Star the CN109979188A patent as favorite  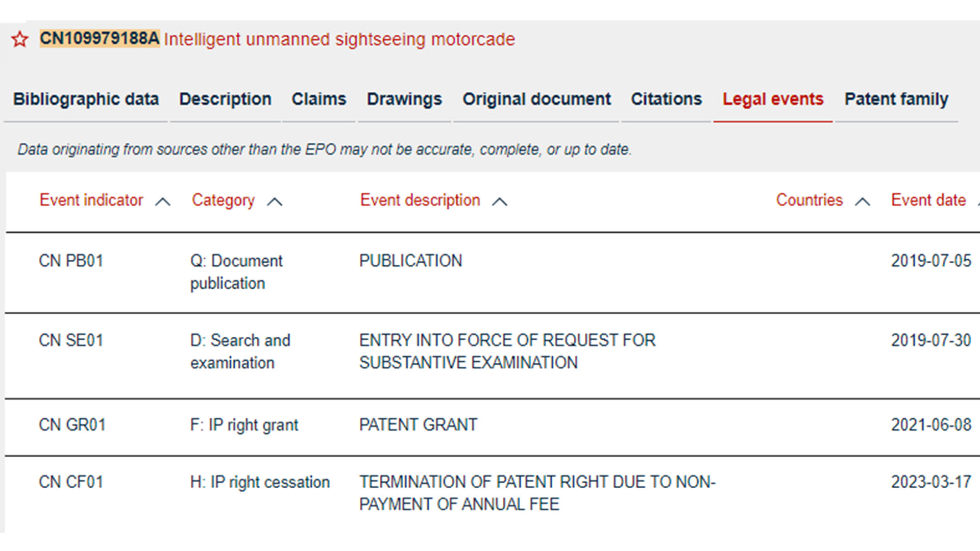pyautogui.click(x=20, y=39)
